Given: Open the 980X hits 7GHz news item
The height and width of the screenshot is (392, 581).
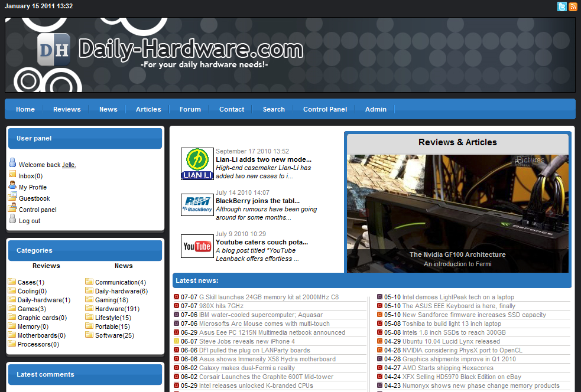Looking at the screenshot, I should (x=221, y=306).
